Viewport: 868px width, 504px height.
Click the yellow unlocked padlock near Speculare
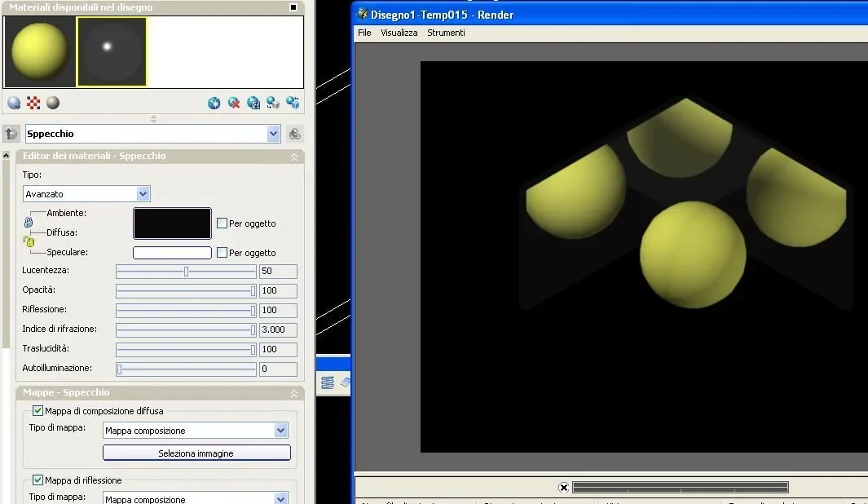click(28, 241)
